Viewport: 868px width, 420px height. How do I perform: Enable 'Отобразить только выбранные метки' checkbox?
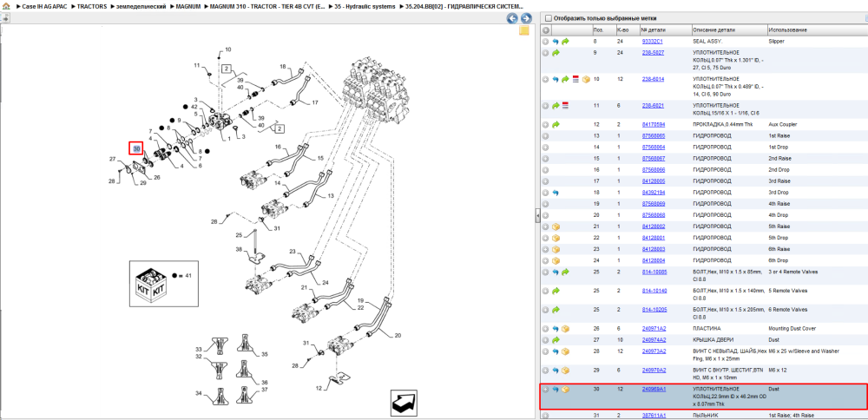(x=548, y=18)
